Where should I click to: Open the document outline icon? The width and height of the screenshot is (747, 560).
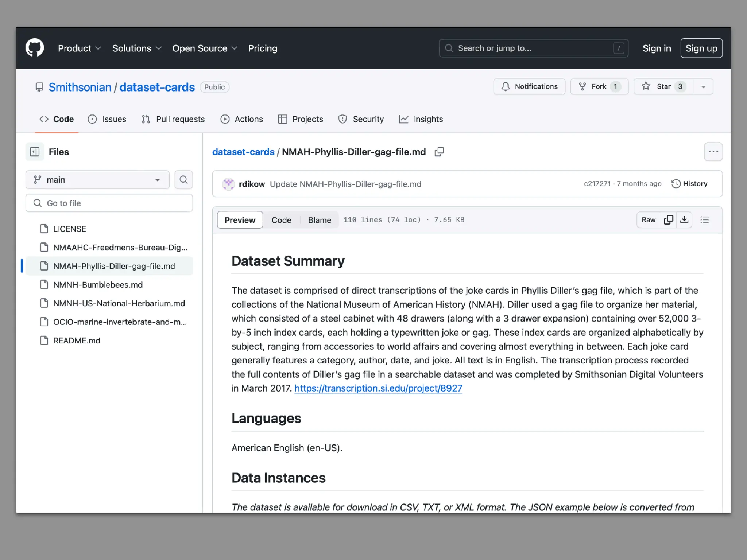tap(704, 220)
